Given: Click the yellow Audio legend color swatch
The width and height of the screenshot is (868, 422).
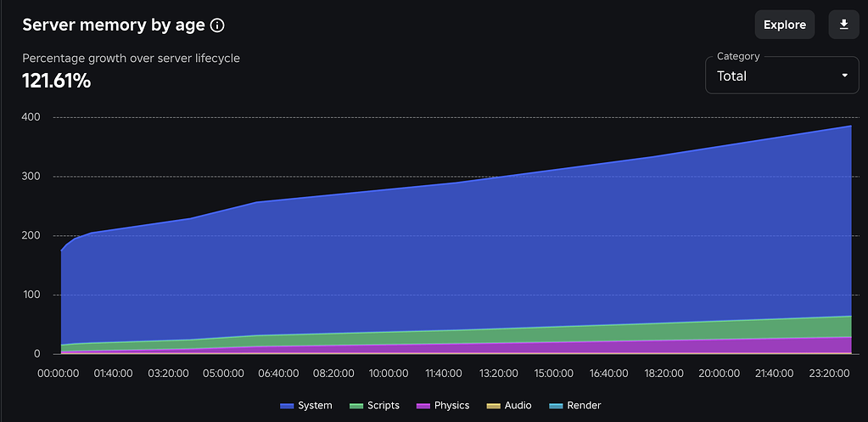Looking at the screenshot, I should (x=492, y=406).
